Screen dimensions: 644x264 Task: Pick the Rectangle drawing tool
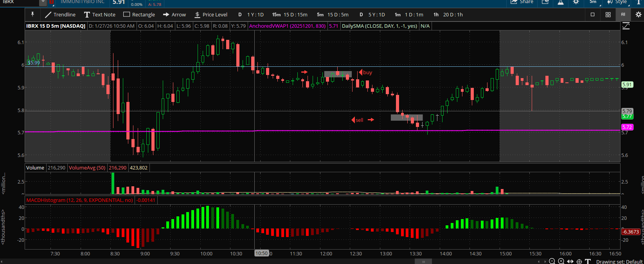click(139, 15)
